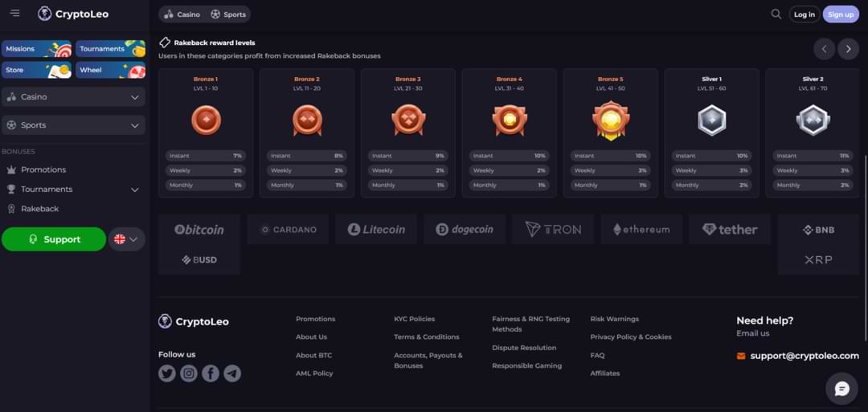Open the language selector with UK flag

[x=127, y=239]
